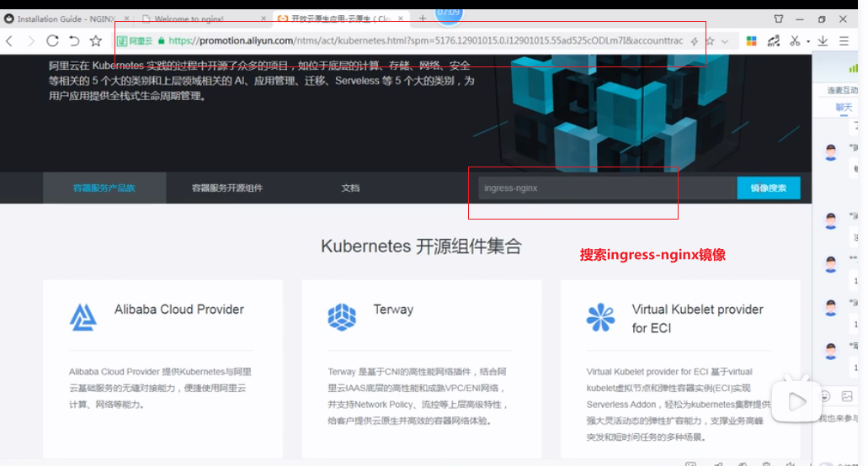868x466 pixels.
Task: Click the scissors screenshot tool icon
Action: [795, 41]
